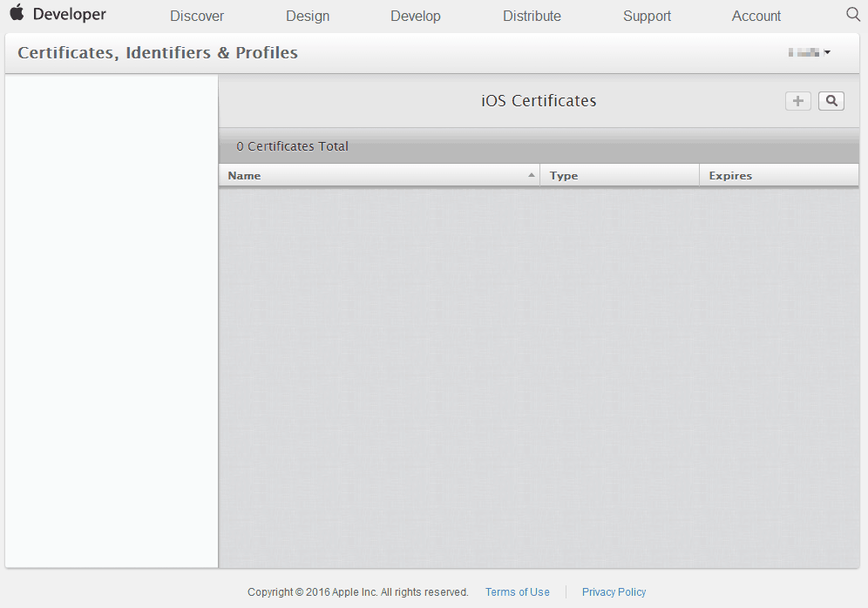Open the Account page
Image resolution: width=868 pixels, height=608 pixels.
[756, 16]
